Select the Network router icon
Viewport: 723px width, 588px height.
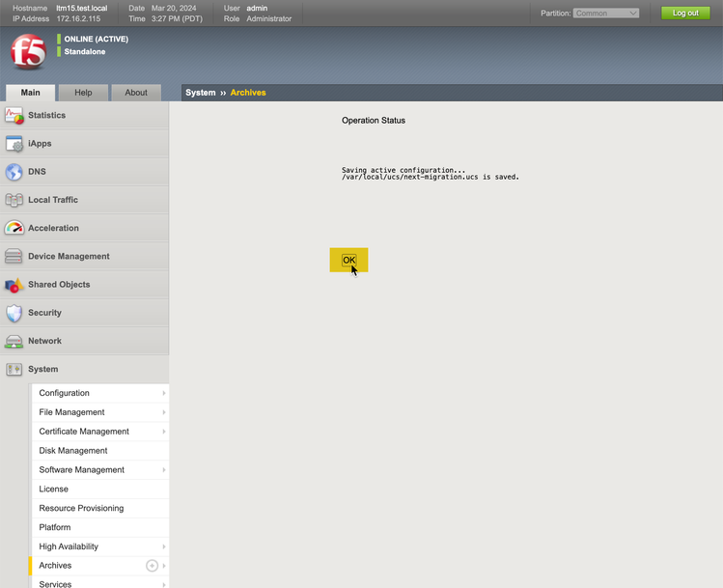pyautogui.click(x=14, y=341)
